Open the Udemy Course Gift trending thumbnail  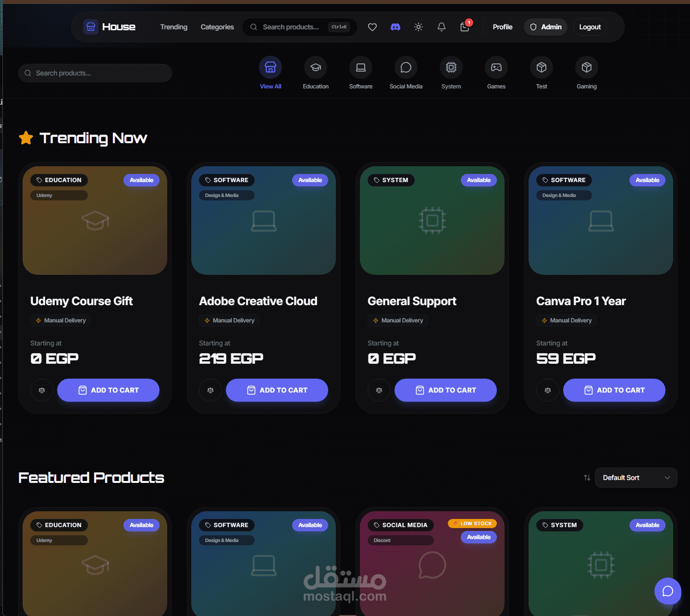tap(95, 221)
